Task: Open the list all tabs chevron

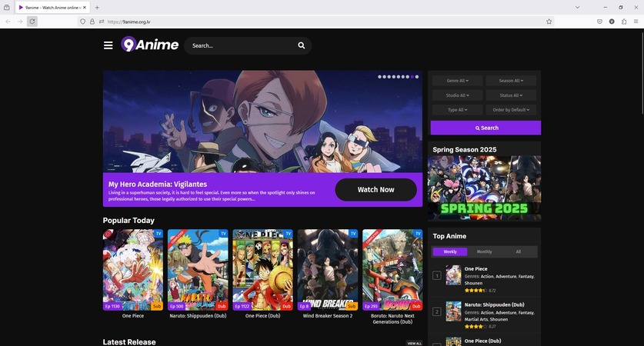Action: pos(578,8)
